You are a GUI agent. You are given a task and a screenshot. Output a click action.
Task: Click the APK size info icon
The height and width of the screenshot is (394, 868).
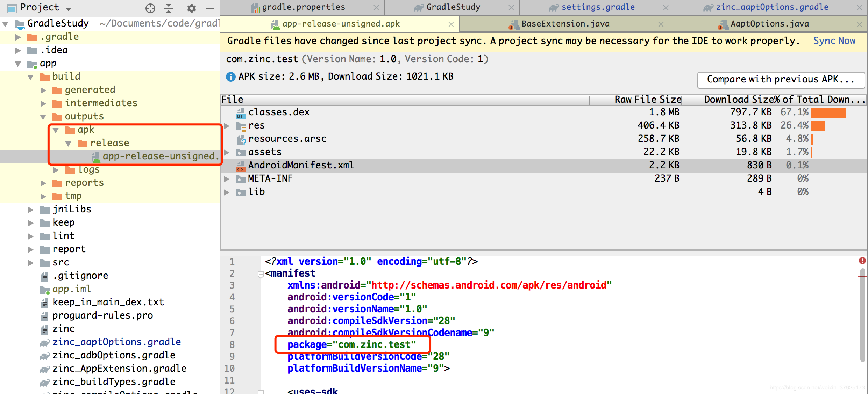click(x=231, y=77)
